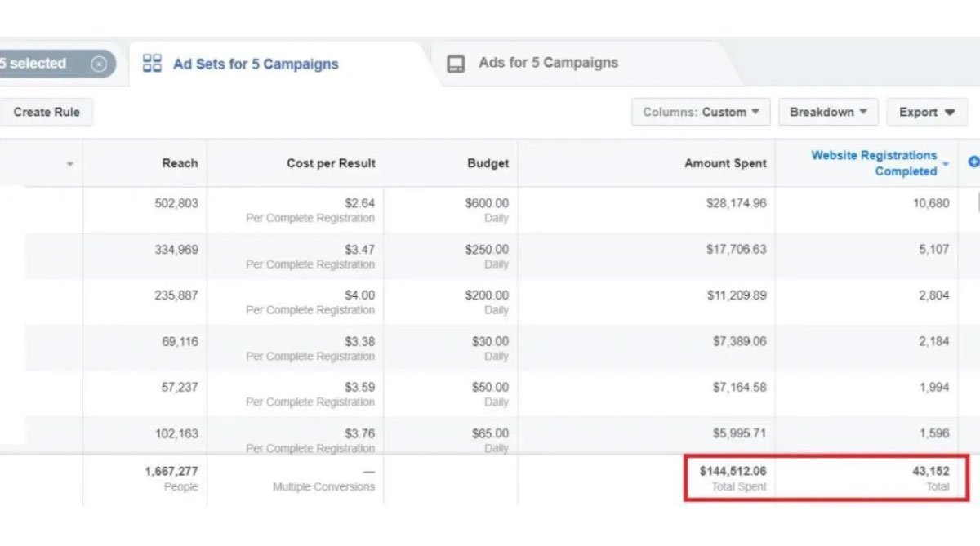Clear the 5 selected filter with X icon
Viewport: 980px width, 546px height.
(99, 64)
